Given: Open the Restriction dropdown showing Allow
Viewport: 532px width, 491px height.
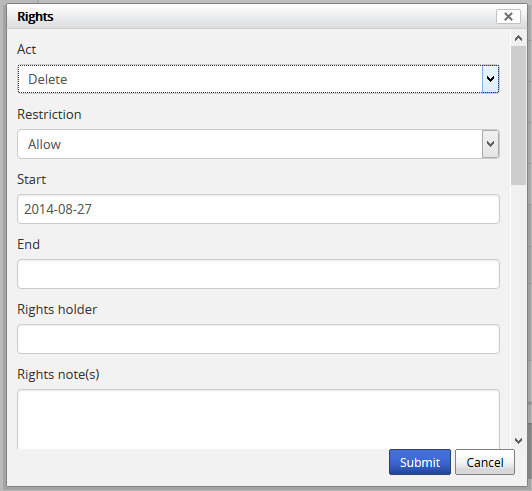Looking at the screenshot, I should click(x=258, y=144).
